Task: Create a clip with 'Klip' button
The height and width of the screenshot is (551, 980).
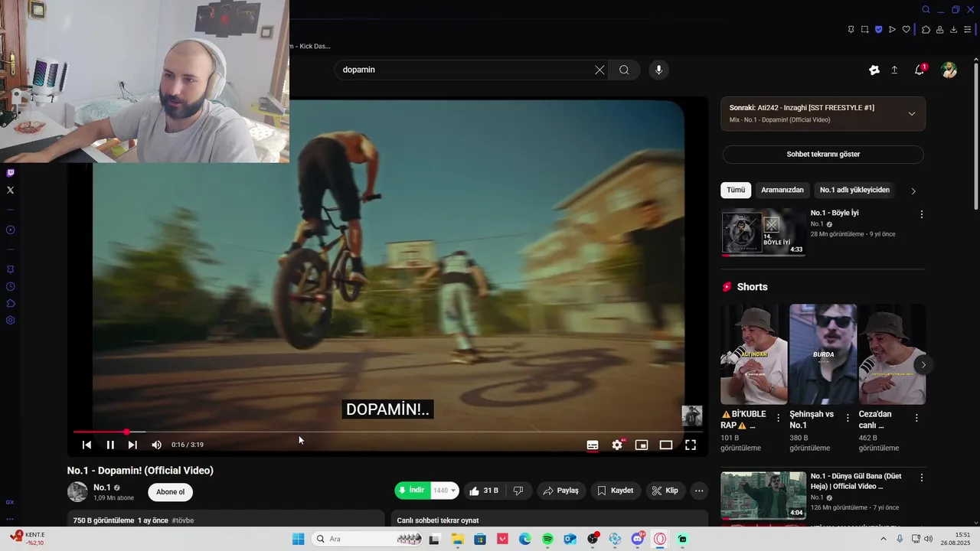Action: (x=665, y=491)
